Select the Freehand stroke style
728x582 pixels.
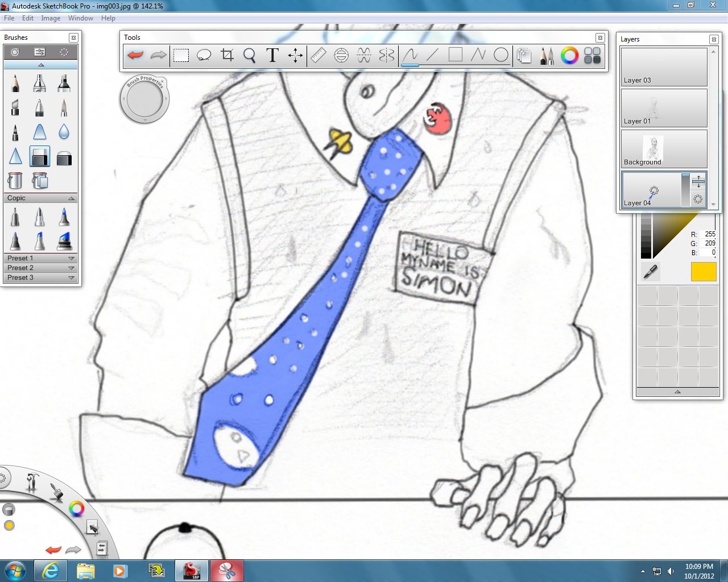pyautogui.click(x=410, y=55)
